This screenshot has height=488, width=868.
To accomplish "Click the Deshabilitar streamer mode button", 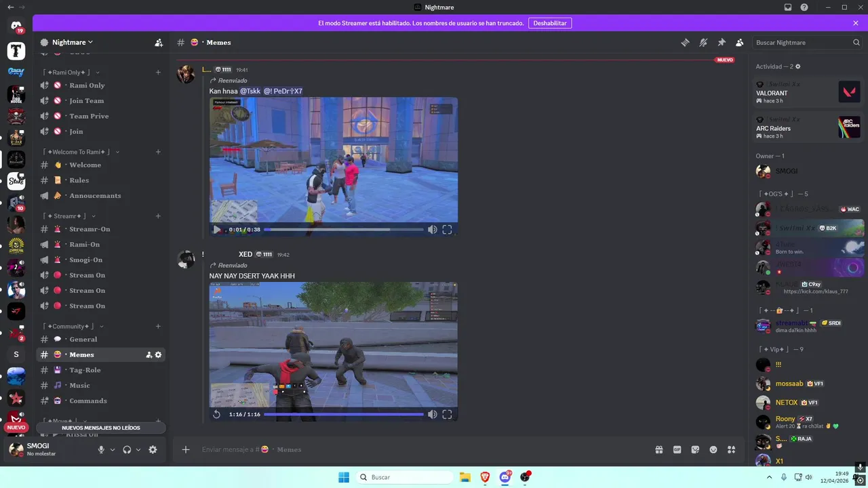I will coord(550,23).
